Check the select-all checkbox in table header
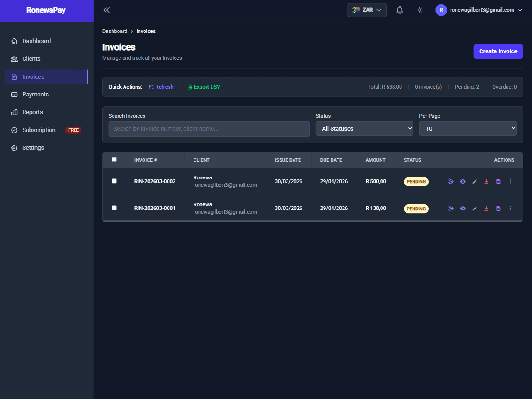The width and height of the screenshot is (532, 399). pyautogui.click(x=114, y=159)
